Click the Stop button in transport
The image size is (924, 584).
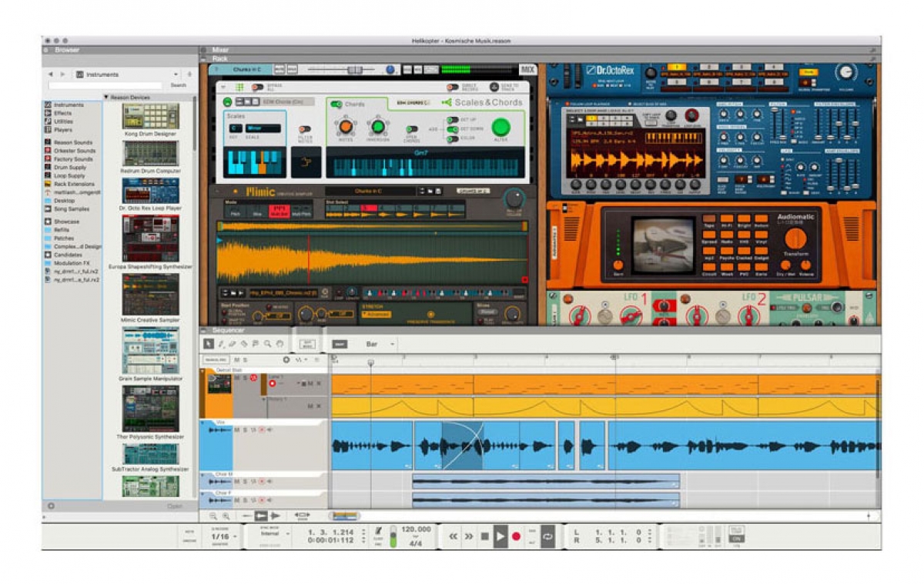[484, 536]
